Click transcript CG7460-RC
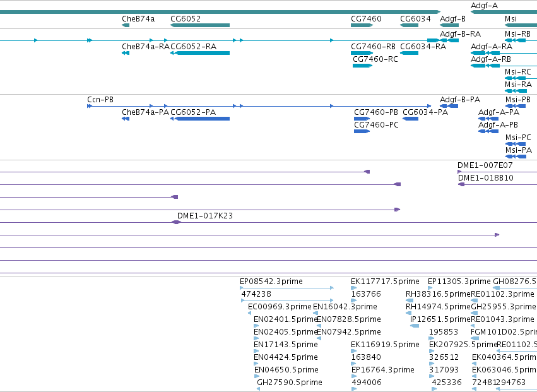Viewport: 537px width, 392px height. coord(375,59)
